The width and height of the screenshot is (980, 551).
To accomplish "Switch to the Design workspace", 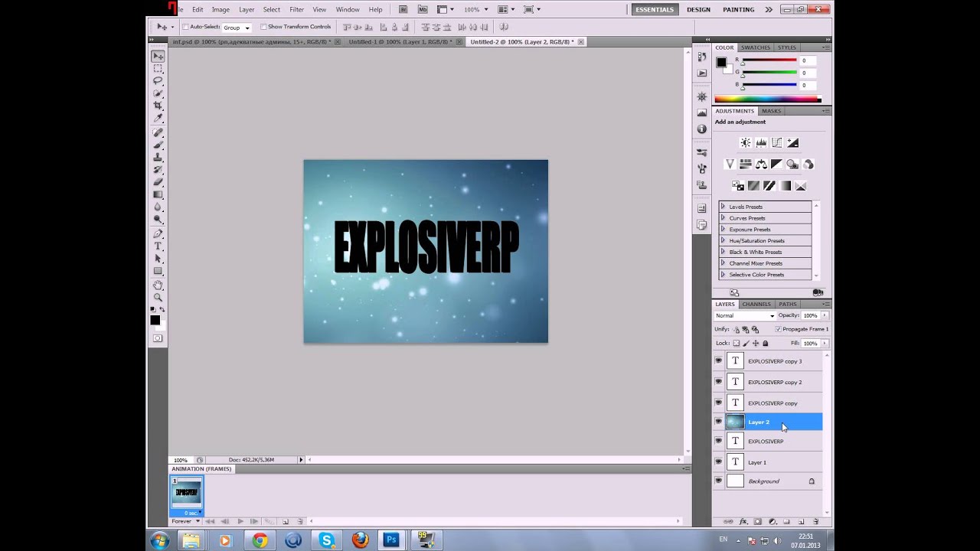I will (x=698, y=9).
